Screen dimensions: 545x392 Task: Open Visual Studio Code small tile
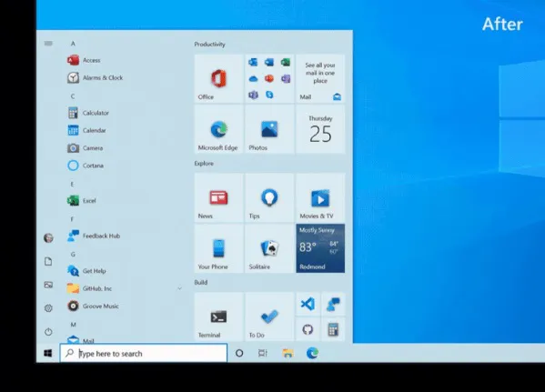pos(308,304)
